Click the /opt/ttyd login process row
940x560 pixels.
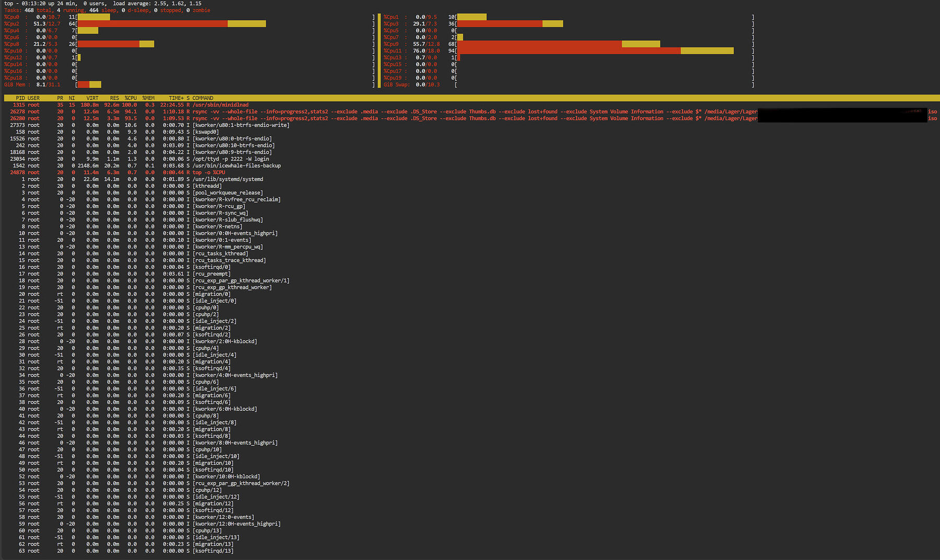[x=231, y=159]
